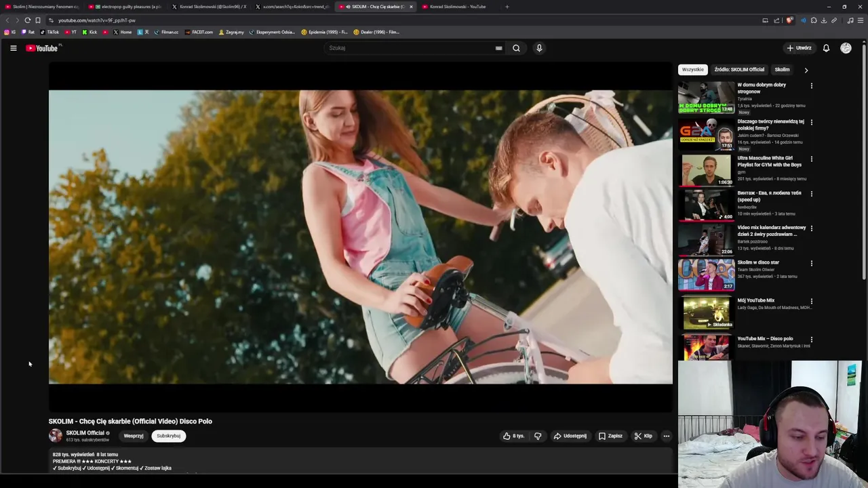Open the 'Kick' bookmark

click(90, 32)
